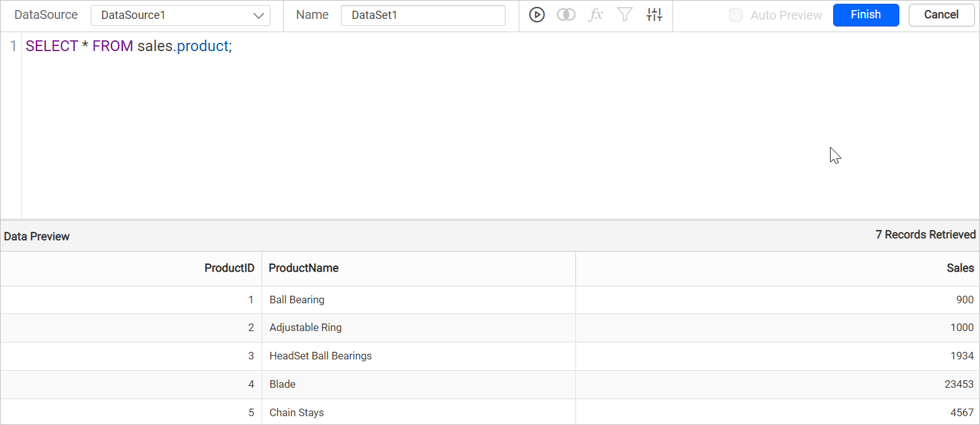Select the Ball Bearing row cell

[x=297, y=300]
